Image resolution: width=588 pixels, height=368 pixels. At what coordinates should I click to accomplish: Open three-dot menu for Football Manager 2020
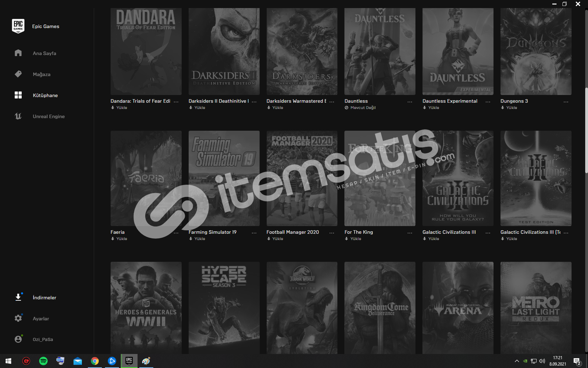[x=332, y=233]
